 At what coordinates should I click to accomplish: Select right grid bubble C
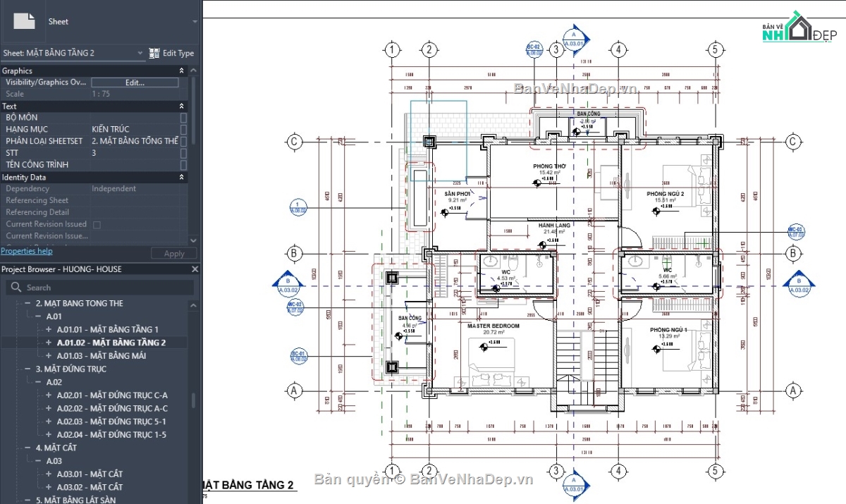click(792, 142)
